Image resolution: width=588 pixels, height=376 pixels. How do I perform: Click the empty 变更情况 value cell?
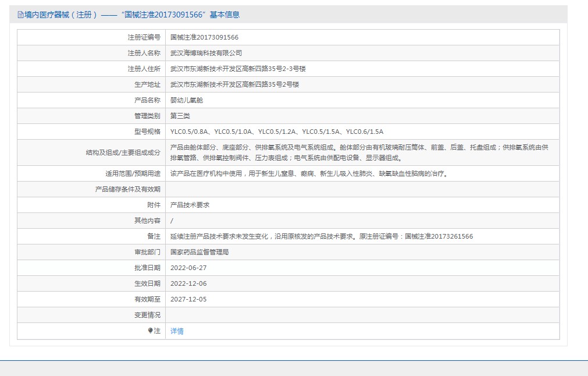coord(362,315)
